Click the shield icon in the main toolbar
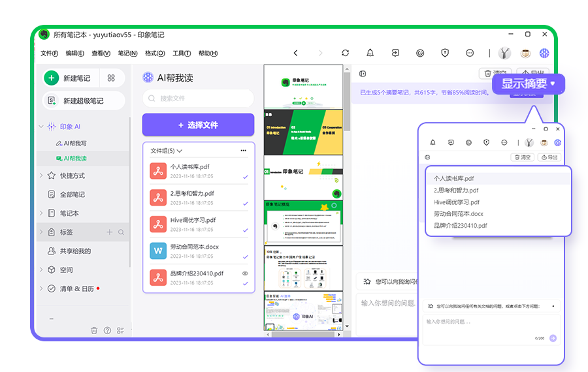The height and width of the screenshot is (372, 588). coord(445,54)
